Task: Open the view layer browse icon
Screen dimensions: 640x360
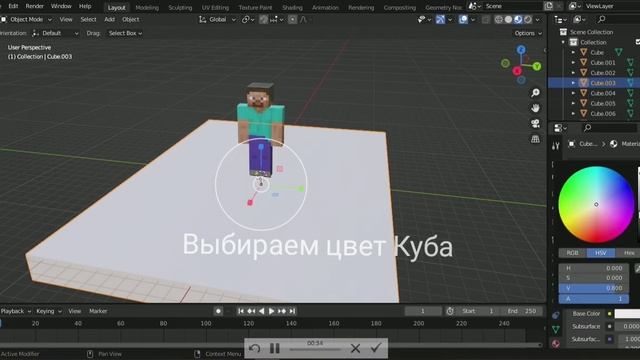Action: [x=575, y=6]
